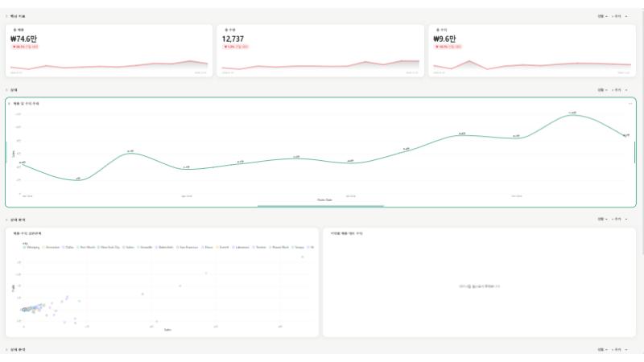Open the three-dot menu on the line chart card
Image resolution: width=644 pixels, height=362 pixels.
[630, 104]
